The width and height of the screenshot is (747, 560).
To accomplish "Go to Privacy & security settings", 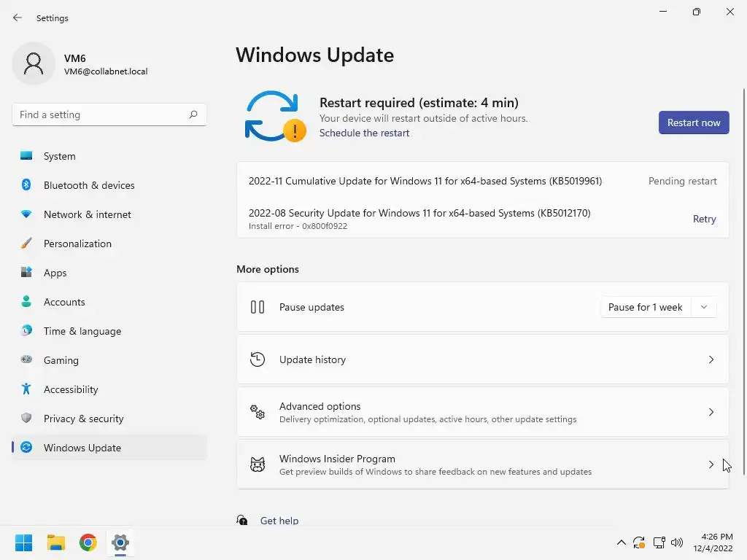I will (83, 419).
